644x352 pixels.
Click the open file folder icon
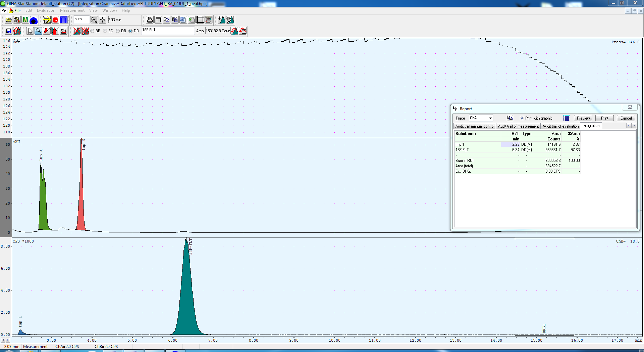coord(9,20)
